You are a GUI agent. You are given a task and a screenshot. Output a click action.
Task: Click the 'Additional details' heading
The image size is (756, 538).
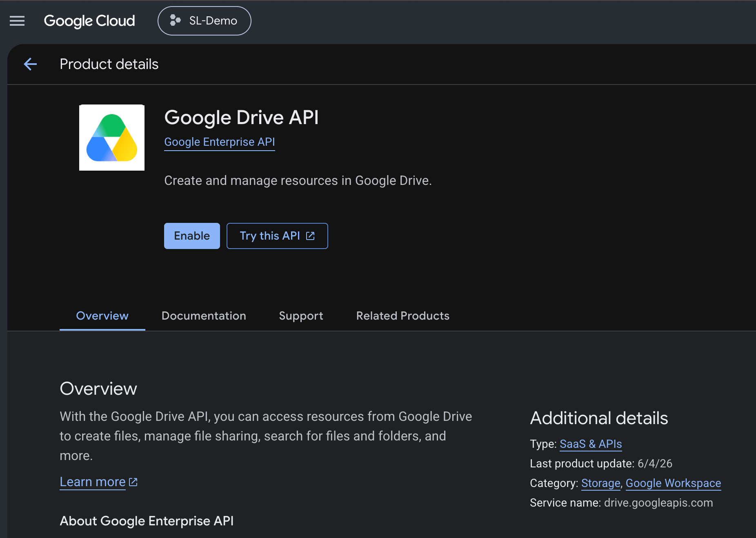click(x=599, y=418)
